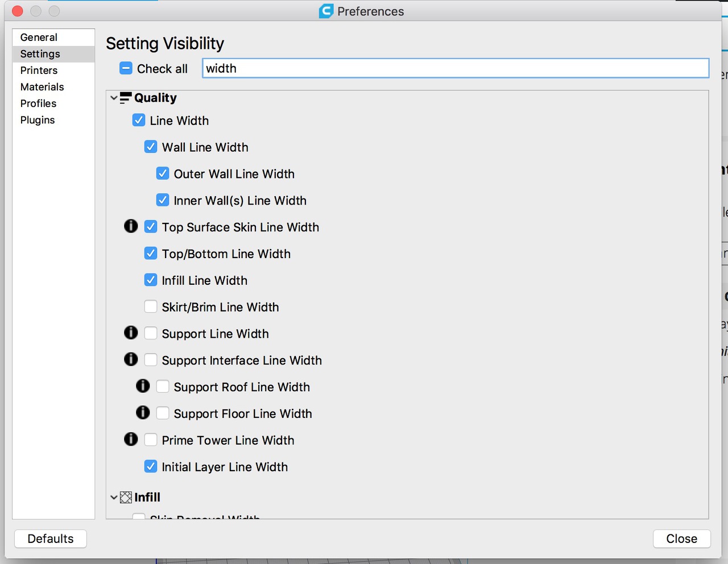This screenshot has width=728, height=564.
Task: Collapse the Quality section chevron
Action: pos(114,98)
